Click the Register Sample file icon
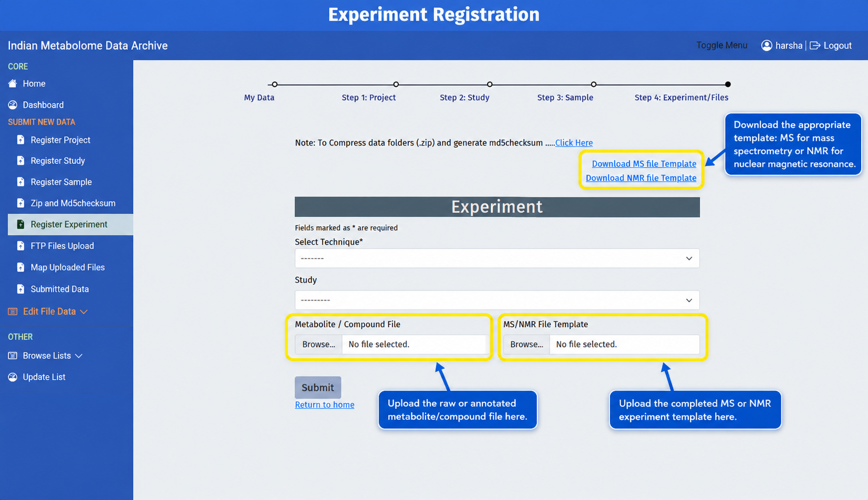 pyautogui.click(x=20, y=182)
